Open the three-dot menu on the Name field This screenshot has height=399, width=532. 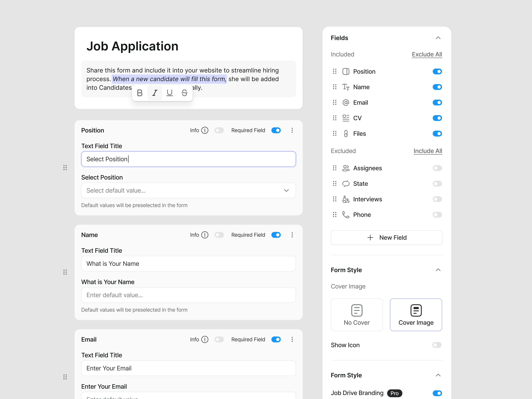point(292,235)
